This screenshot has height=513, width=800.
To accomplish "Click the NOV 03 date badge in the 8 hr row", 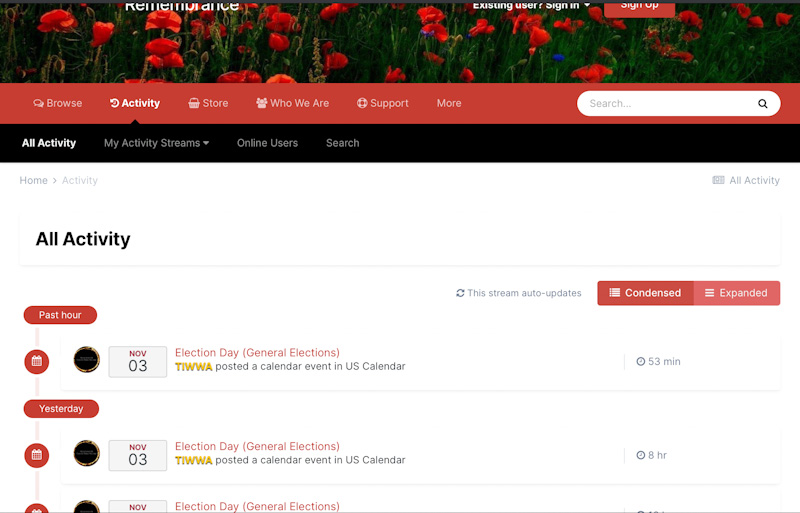I will 138,455.
